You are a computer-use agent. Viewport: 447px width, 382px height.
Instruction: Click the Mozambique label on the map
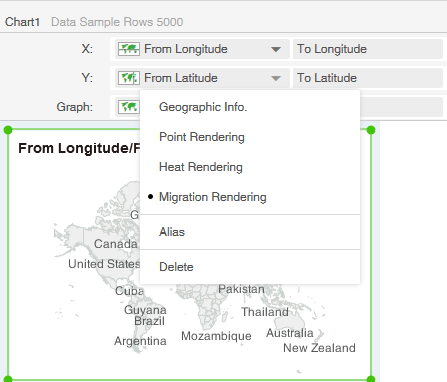(216, 336)
